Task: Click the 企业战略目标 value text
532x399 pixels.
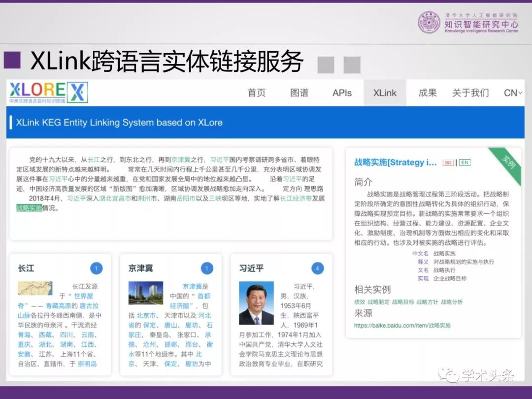Action: [450, 278]
